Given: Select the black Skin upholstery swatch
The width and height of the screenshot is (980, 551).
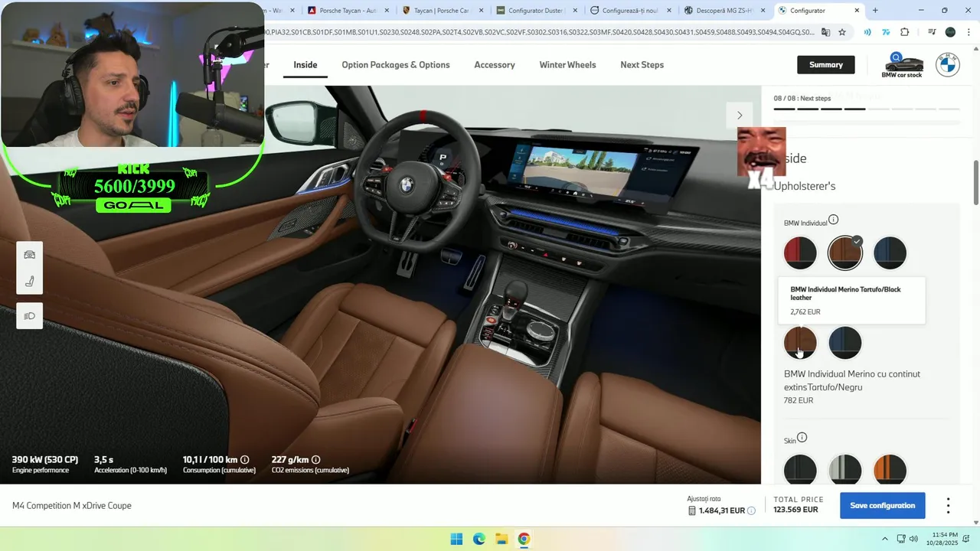Looking at the screenshot, I should [x=800, y=469].
